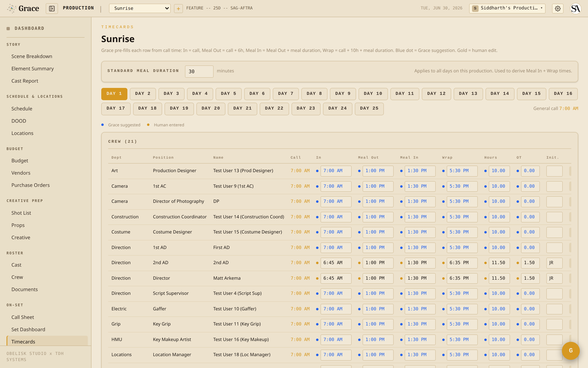
Task: Click the 'CREW (21)' heading
Action: coord(123,141)
